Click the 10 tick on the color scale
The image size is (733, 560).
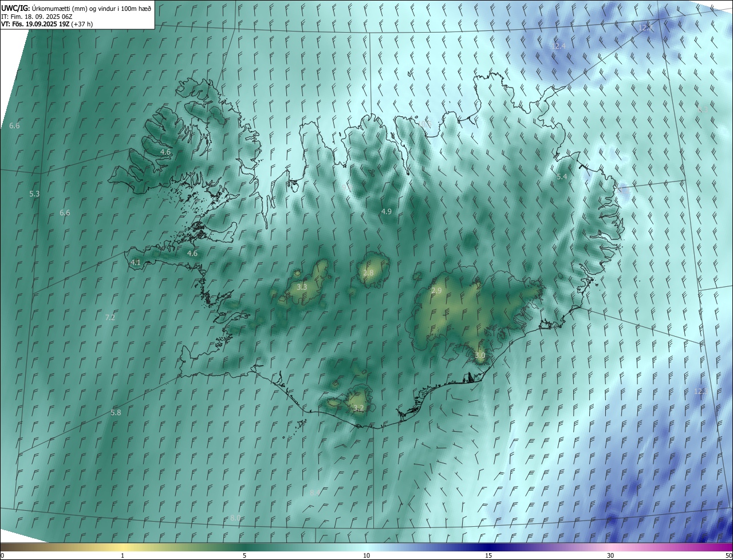[x=366, y=555]
